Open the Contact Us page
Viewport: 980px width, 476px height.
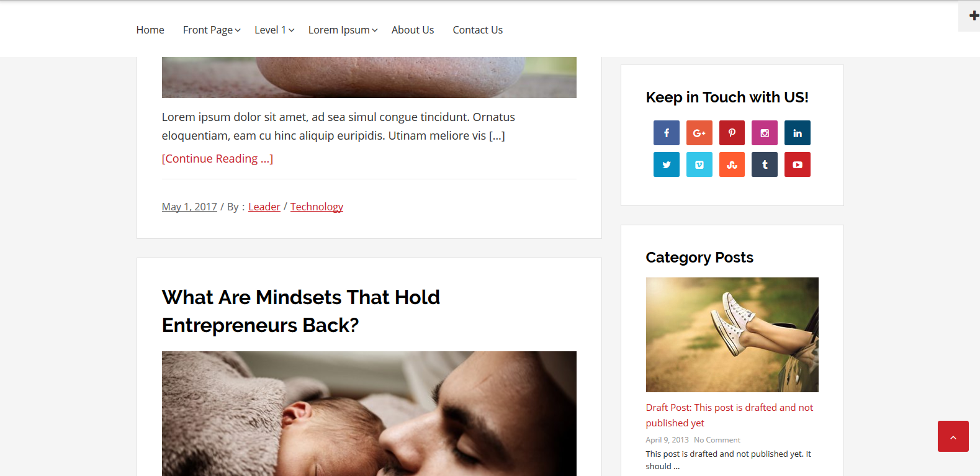478,30
